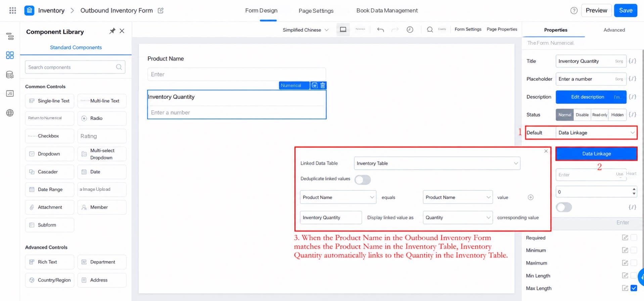Image resolution: width=644 pixels, height=301 pixels.
Task: Open the Advanced properties tab
Action: tap(614, 30)
